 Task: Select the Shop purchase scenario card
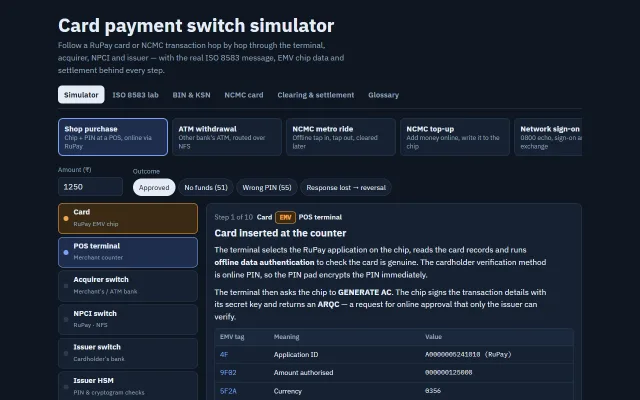[113, 137]
